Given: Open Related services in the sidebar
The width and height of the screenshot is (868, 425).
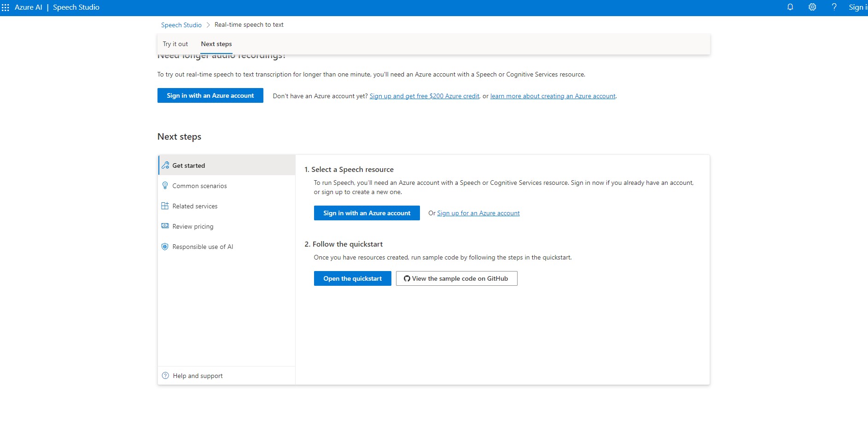Looking at the screenshot, I should [x=227, y=206].
